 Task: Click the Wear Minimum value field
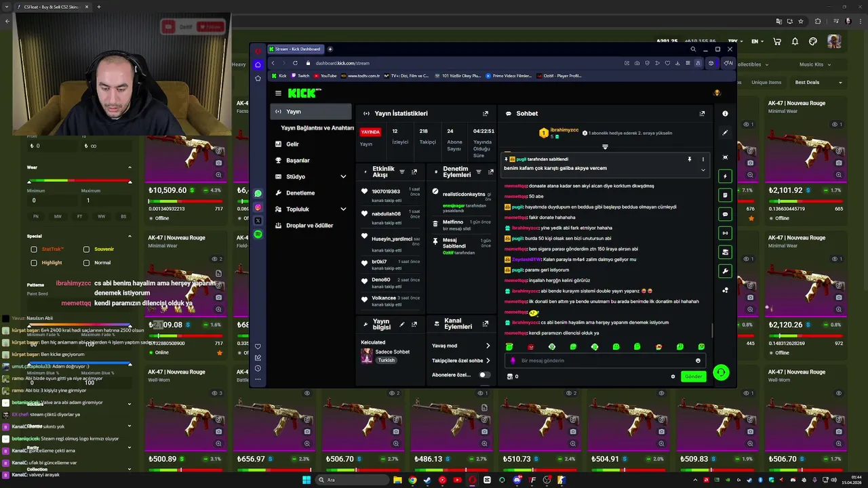[x=51, y=201]
